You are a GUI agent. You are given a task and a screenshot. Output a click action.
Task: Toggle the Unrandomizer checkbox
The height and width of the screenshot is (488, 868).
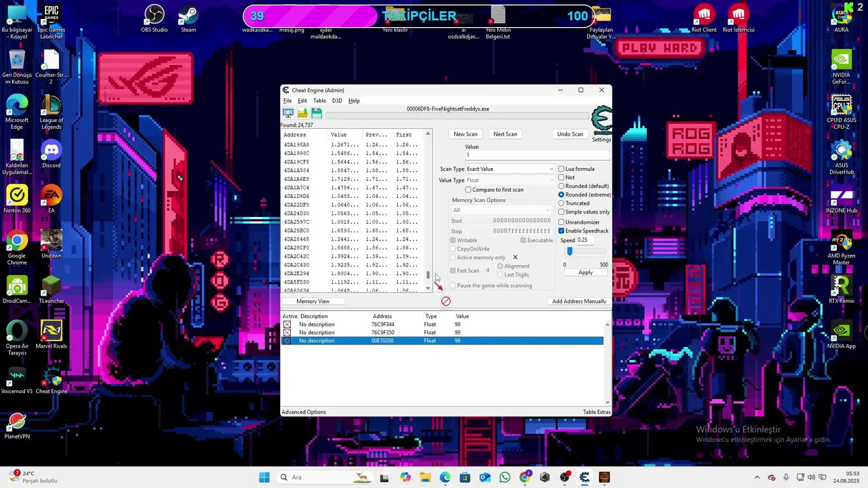point(561,222)
